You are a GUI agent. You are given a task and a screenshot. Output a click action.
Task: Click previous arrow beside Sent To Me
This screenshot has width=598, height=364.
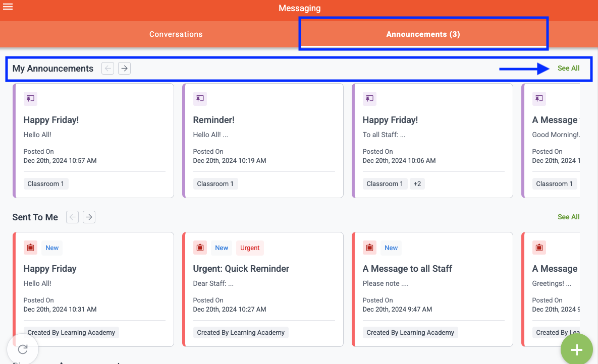click(73, 217)
